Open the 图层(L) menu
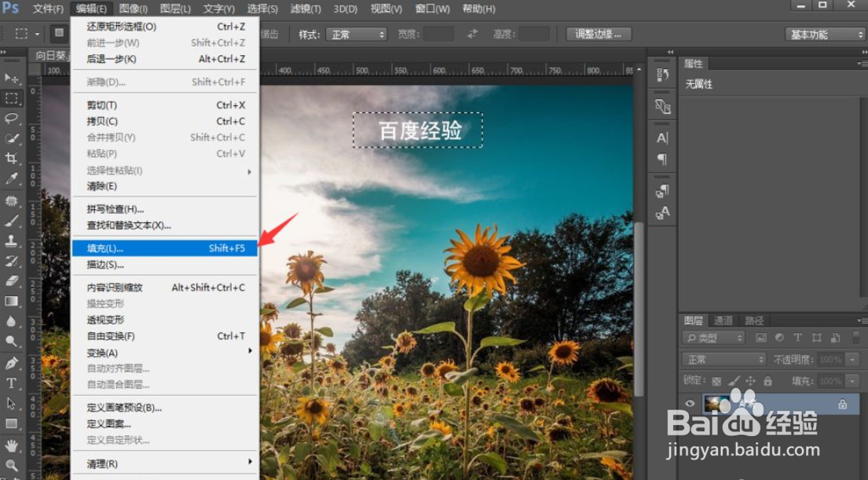Viewport: 868px width, 480px height. [175, 9]
